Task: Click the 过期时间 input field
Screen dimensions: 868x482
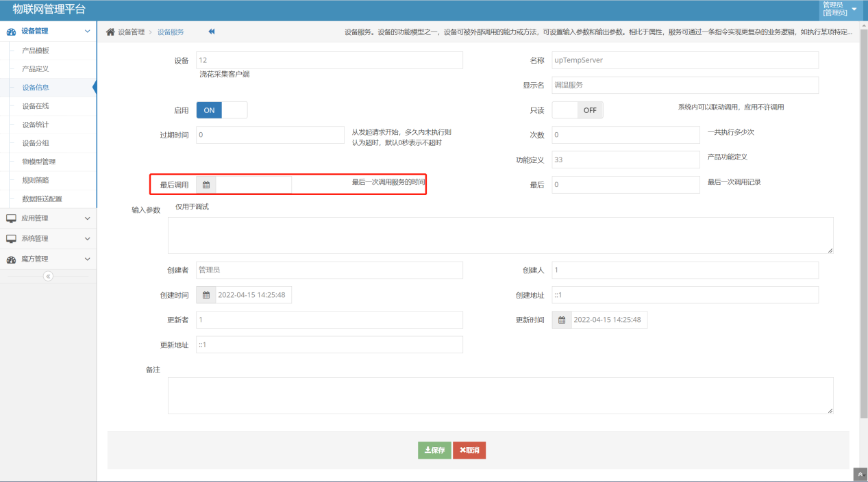Action: click(270, 135)
